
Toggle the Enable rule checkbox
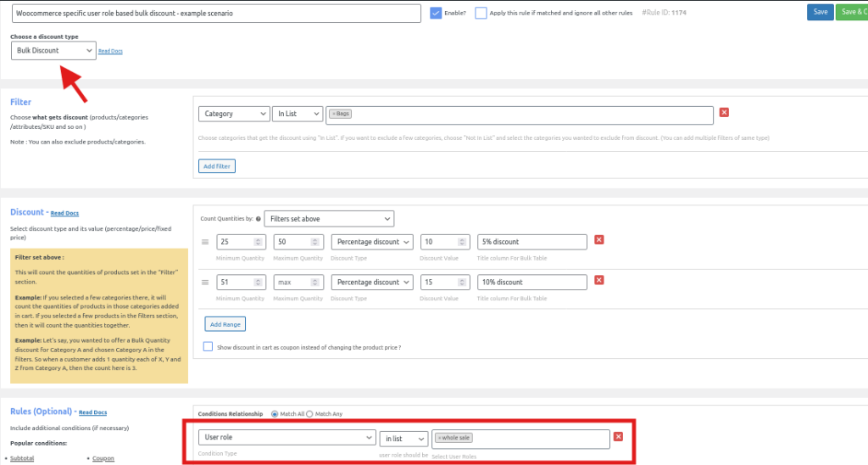click(436, 14)
